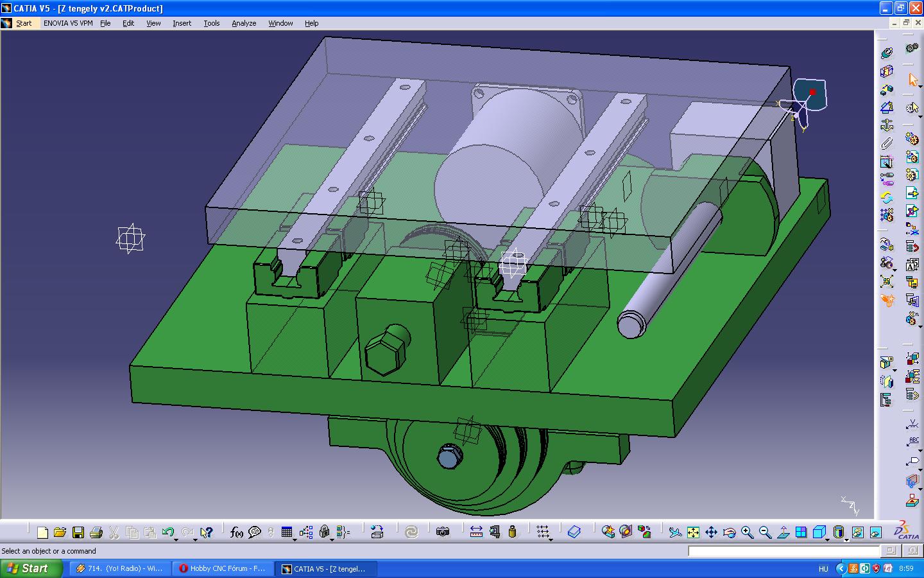Click the Measure Between ruler icon
This screenshot has height=578, width=924.
476,532
